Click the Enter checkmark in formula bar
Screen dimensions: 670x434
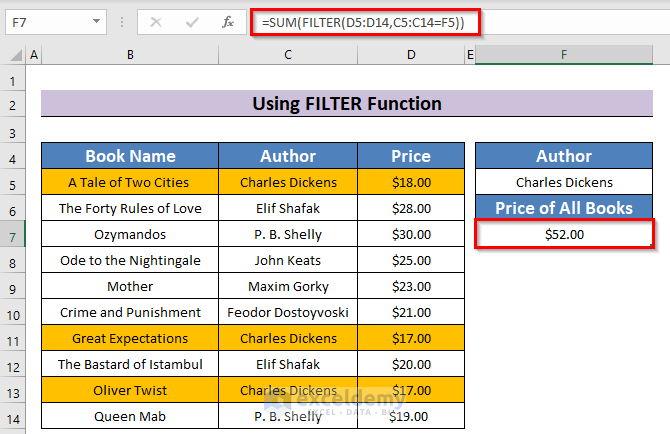pos(191,21)
